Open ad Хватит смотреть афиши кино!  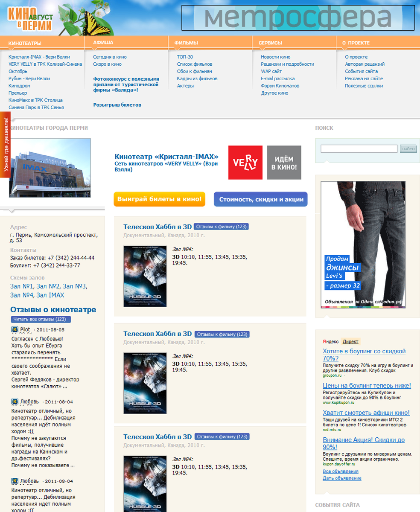(x=366, y=413)
